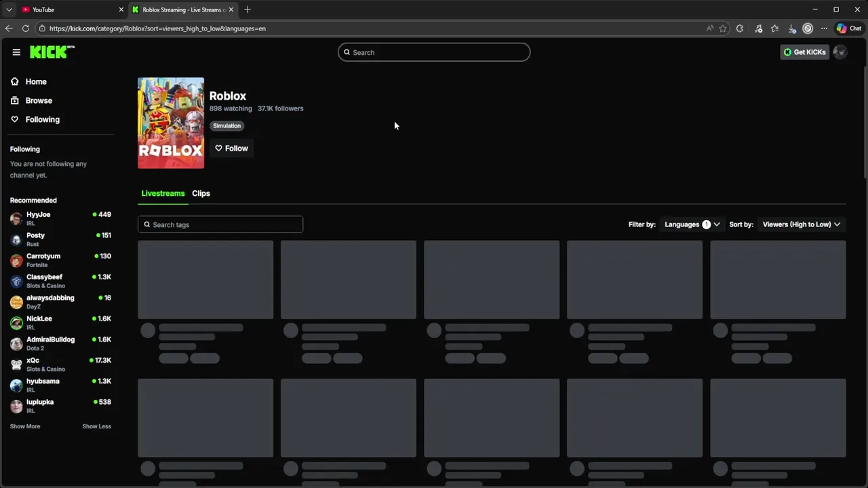Image resolution: width=868 pixels, height=488 pixels.
Task: Close the Roblox Streaming tab
Action: click(231, 9)
